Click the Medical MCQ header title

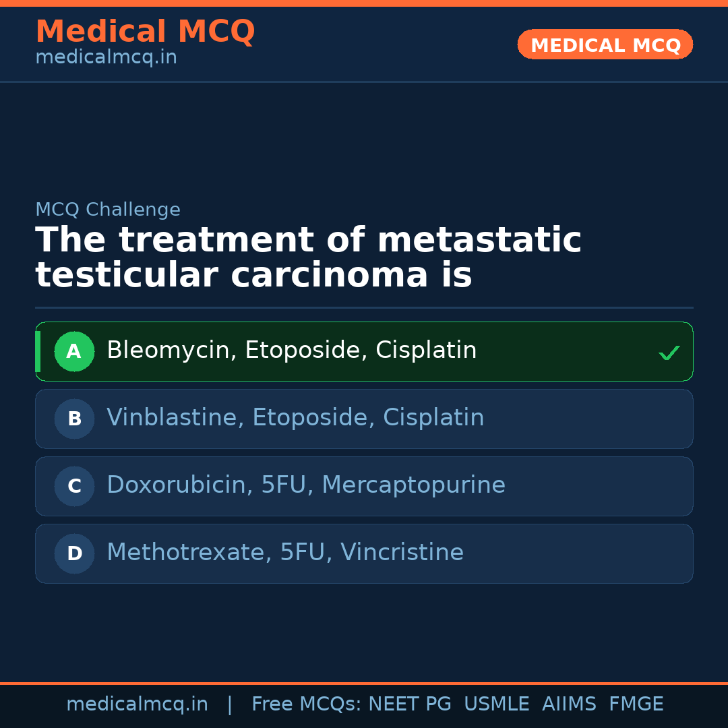[x=145, y=32]
